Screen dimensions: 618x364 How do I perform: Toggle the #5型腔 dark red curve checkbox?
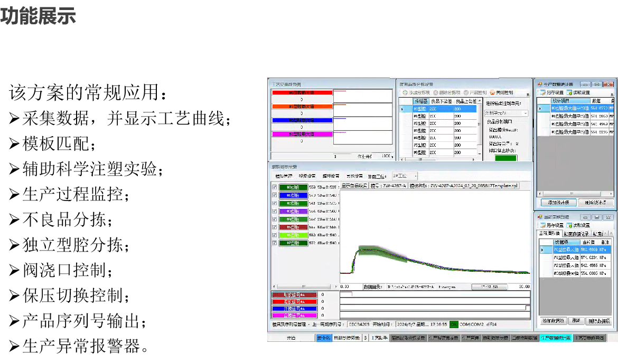tap(274, 227)
